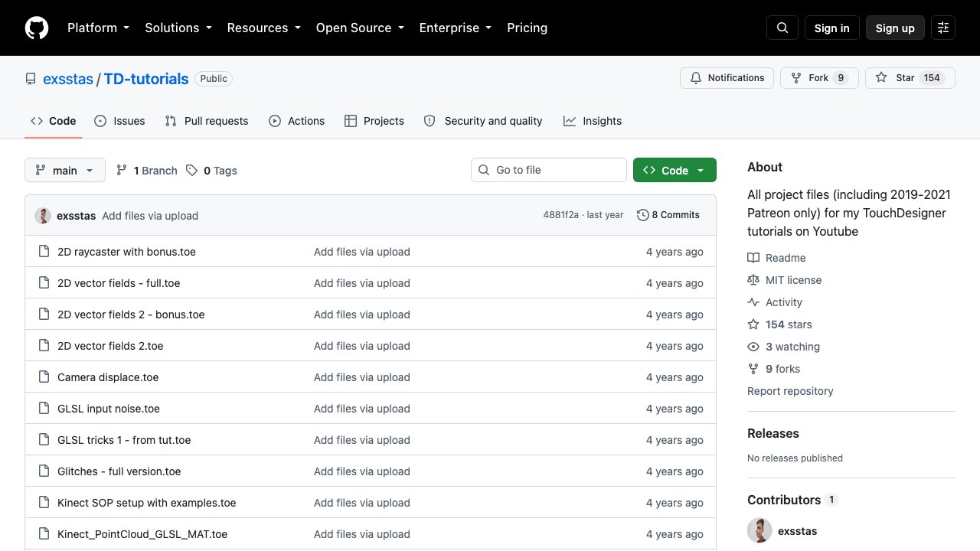The height and width of the screenshot is (551, 980).
Task: Click the history clock icon by 8 Commits
Action: pos(643,215)
